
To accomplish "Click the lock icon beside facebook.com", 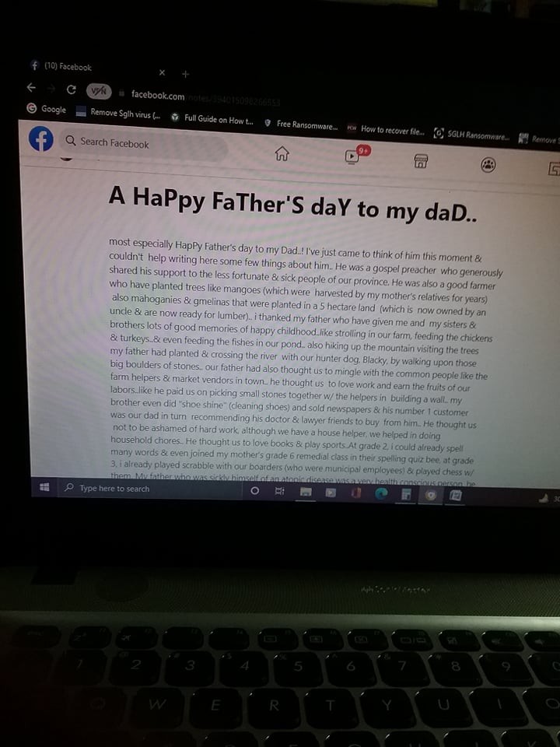I will click(122, 93).
